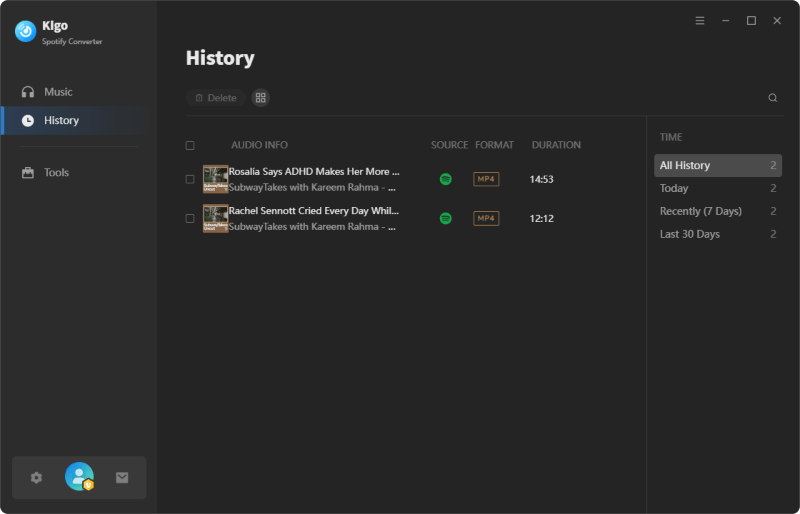Viewport: 800px width, 514px height.
Task: Maximize the Kigo window
Action: pyautogui.click(x=751, y=20)
